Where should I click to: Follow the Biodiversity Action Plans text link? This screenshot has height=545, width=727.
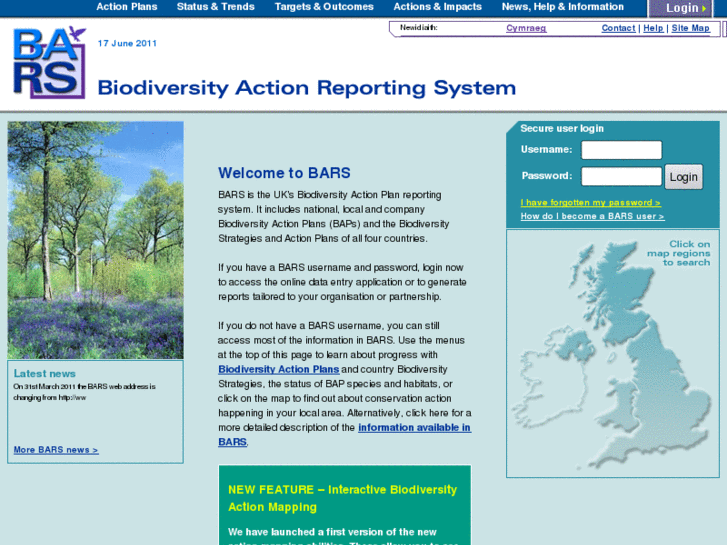279,370
